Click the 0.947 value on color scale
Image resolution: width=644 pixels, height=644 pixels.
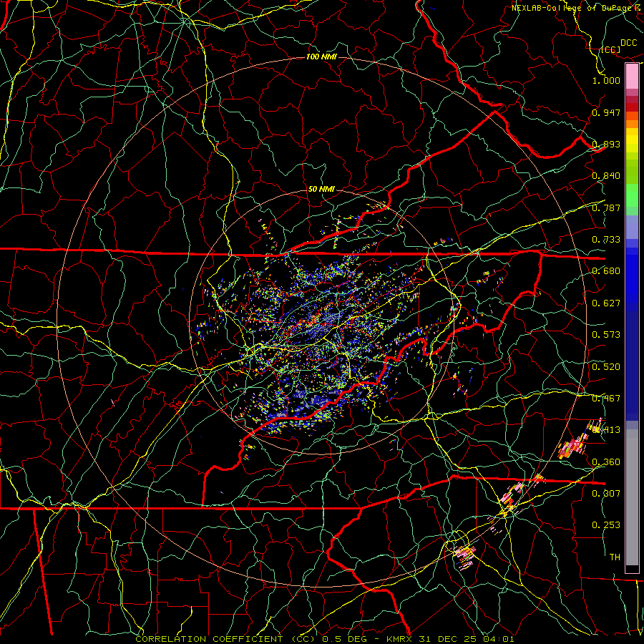[x=606, y=112]
